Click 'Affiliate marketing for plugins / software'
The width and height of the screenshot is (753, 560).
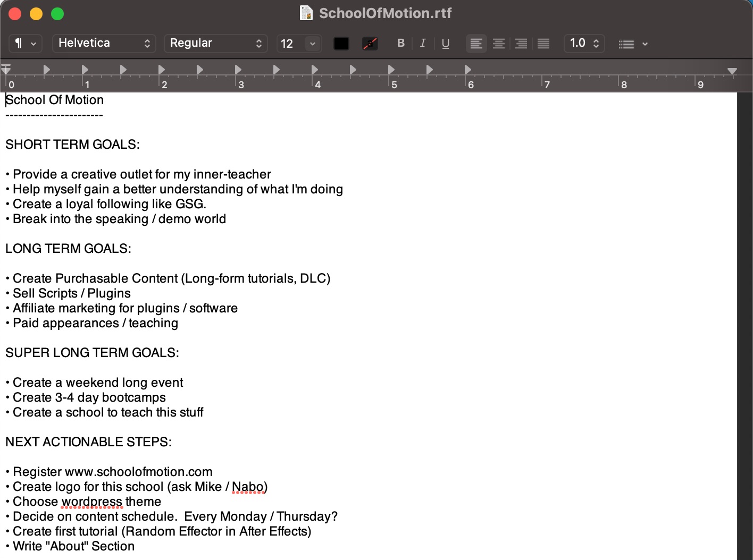[122, 308]
